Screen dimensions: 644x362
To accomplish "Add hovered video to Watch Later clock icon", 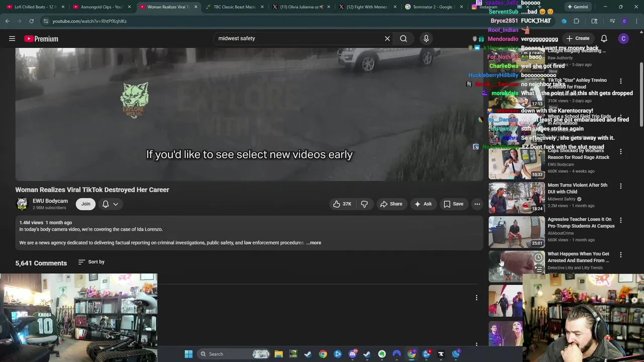I will click(538, 257).
